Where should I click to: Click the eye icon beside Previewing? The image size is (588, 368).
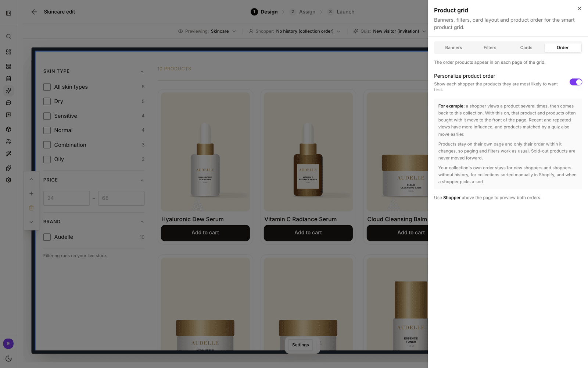pyautogui.click(x=180, y=31)
